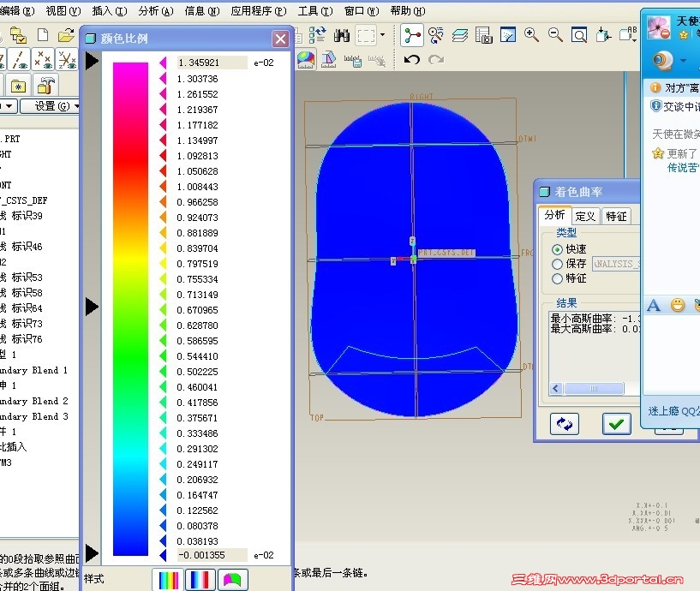Screen dimensions: 700x591
Task: Open the saved view list icon
Action: (628, 35)
